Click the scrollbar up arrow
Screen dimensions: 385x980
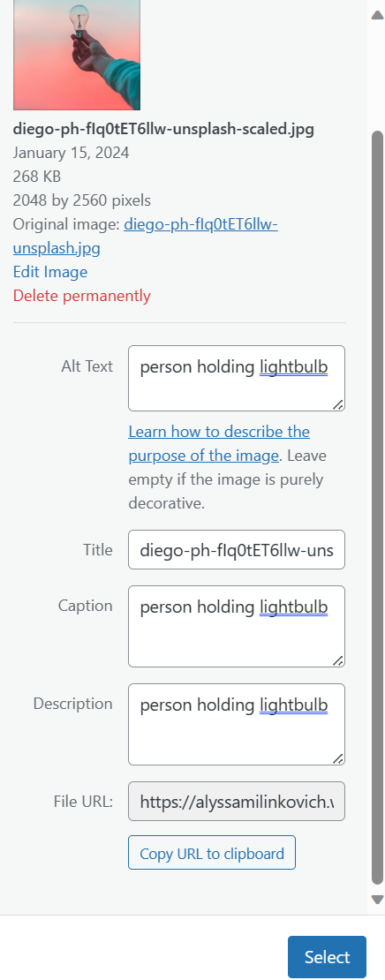[378, 16]
